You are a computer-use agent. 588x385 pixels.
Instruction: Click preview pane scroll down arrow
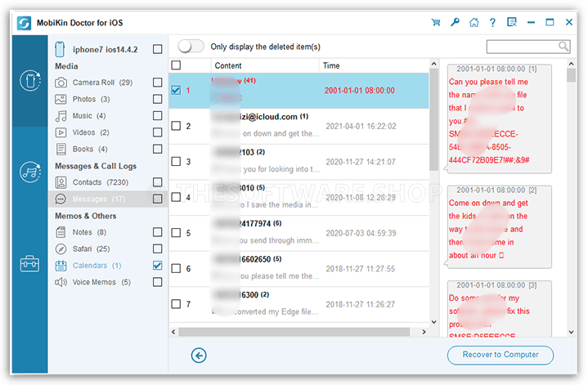click(x=571, y=332)
